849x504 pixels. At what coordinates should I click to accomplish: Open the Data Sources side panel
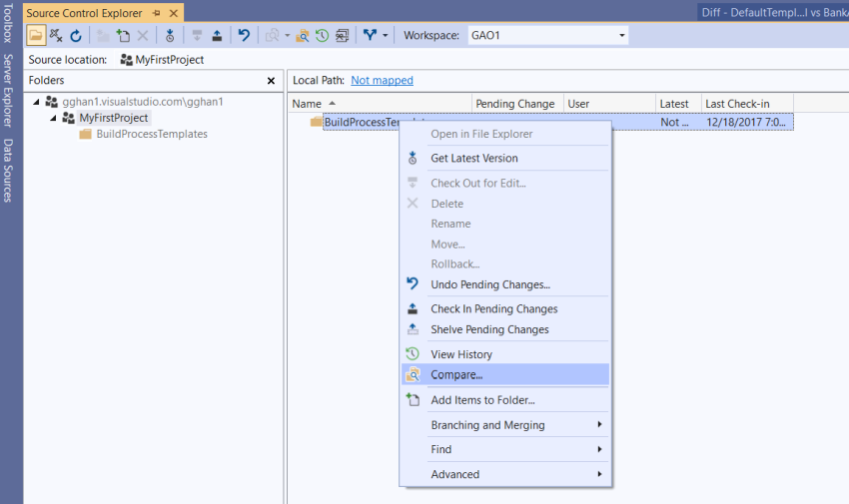[x=8, y=171]
